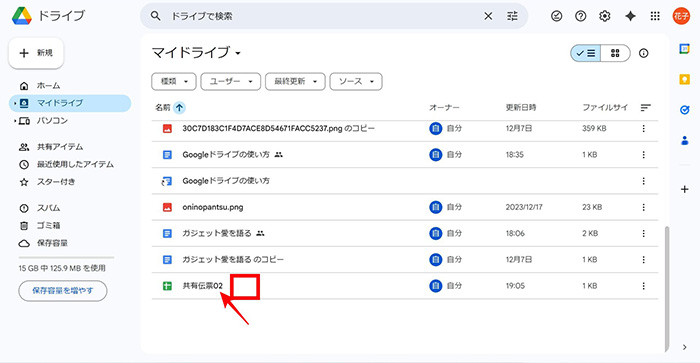Show details with the info icon
The width and height of the screenshot is (700, 363).
[x=643, y=53]
